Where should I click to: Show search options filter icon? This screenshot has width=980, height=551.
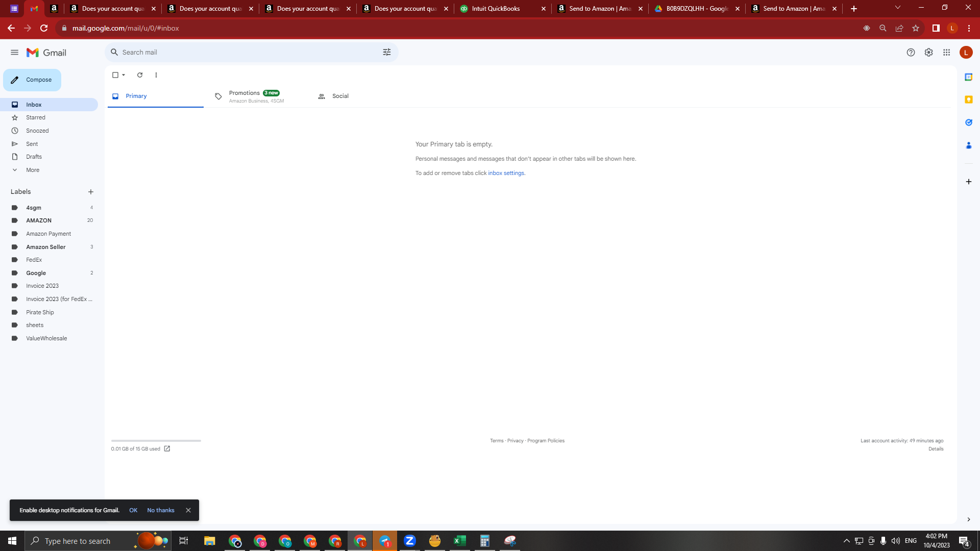(x=387, y=52)
